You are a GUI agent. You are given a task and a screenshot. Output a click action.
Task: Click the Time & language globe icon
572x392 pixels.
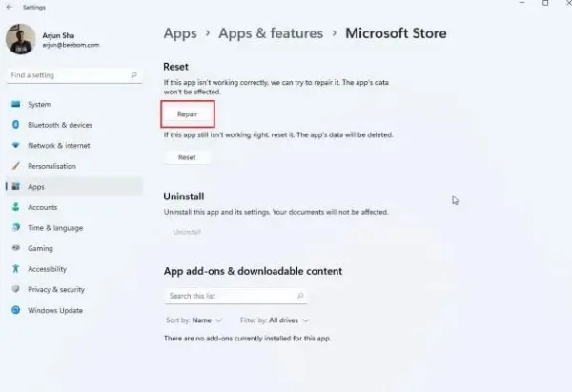pos(15,227)
